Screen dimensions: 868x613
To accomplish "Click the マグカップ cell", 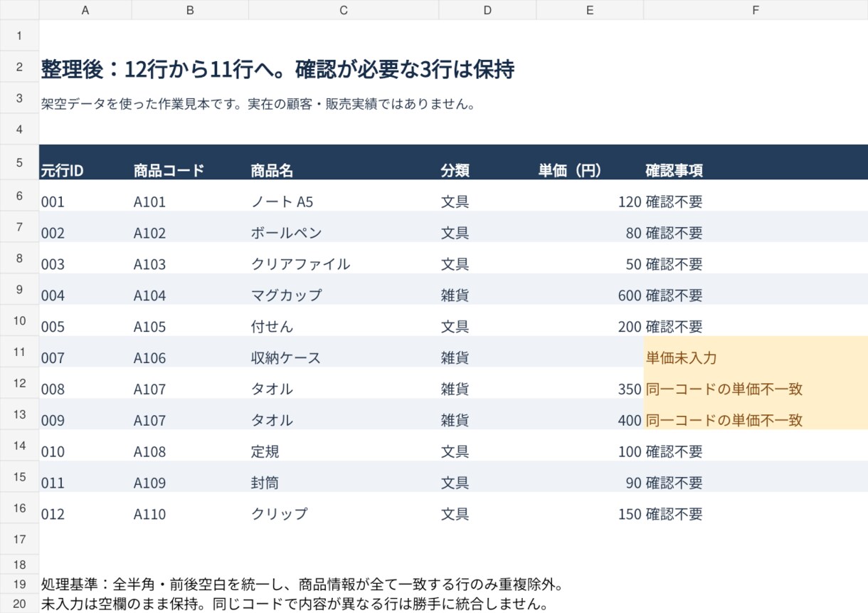I will point(344,290).
